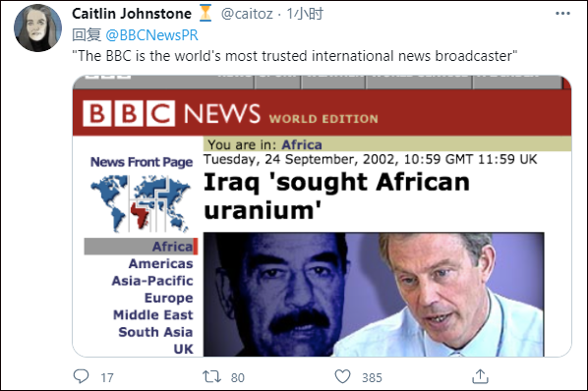Click the reply speech bubble icon
Image resolution: width=588 pixels, height=391 pixels.
pyautogui.click(x=81, y=376)
